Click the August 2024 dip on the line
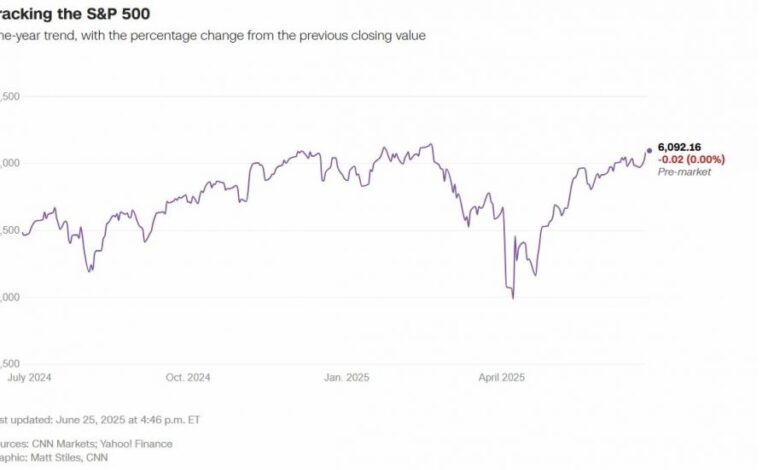This screenshot has height=470, width=780. pos(91,270)
